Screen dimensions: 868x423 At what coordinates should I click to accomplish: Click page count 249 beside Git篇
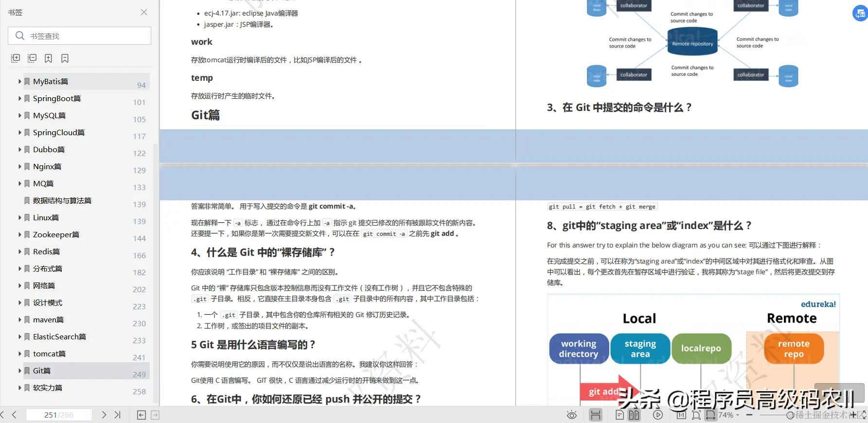139,374
